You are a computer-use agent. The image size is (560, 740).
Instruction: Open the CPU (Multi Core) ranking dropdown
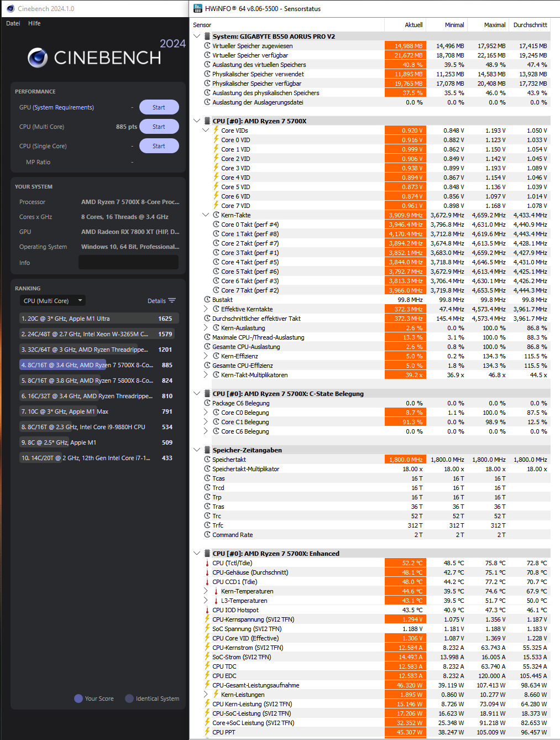(x=53, y=301)
